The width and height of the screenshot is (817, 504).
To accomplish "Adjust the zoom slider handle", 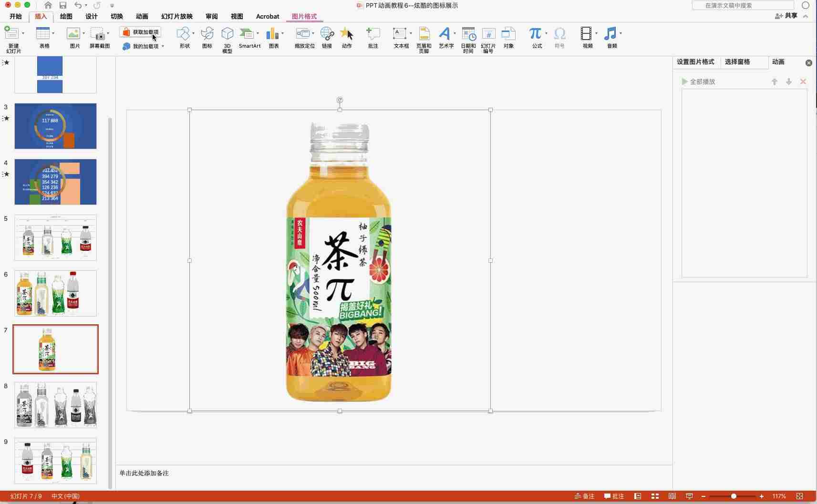I will point(734,496).
